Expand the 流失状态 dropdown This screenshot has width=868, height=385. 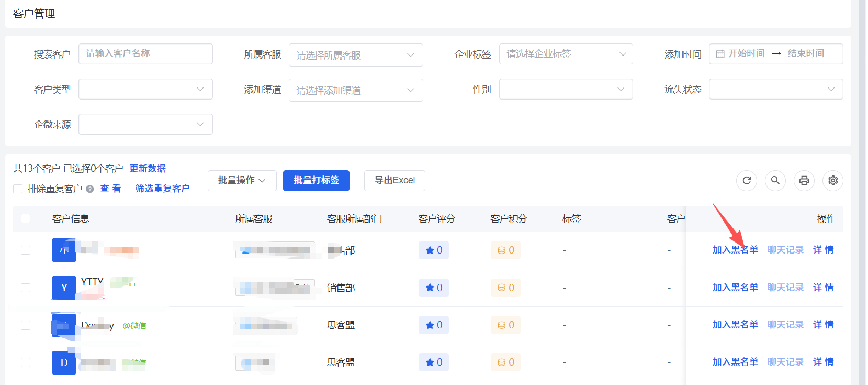[776, 89]
